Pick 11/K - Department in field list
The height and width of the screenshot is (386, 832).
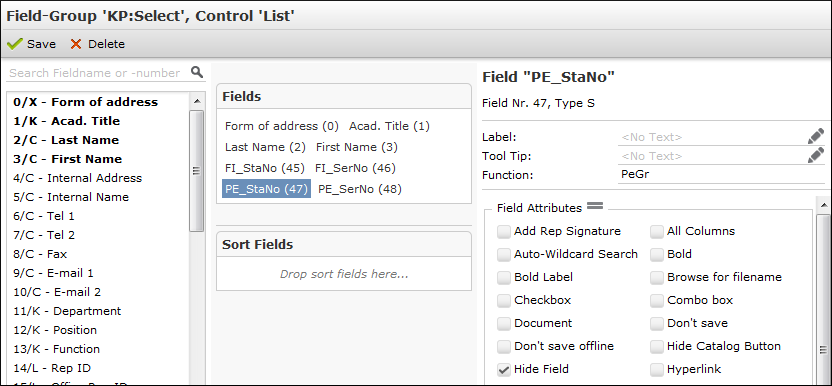(x=67, y=311)
